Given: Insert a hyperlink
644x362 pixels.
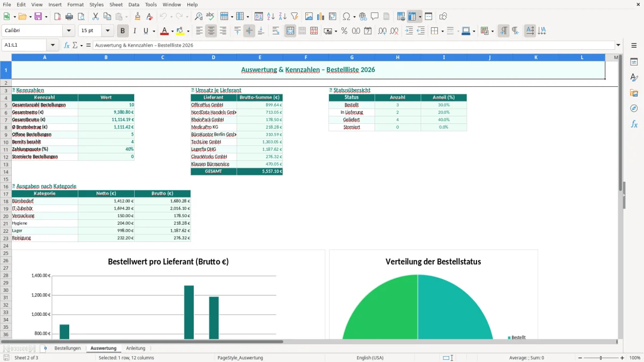Looking at the screenshot, I should [x=363, y=17].
